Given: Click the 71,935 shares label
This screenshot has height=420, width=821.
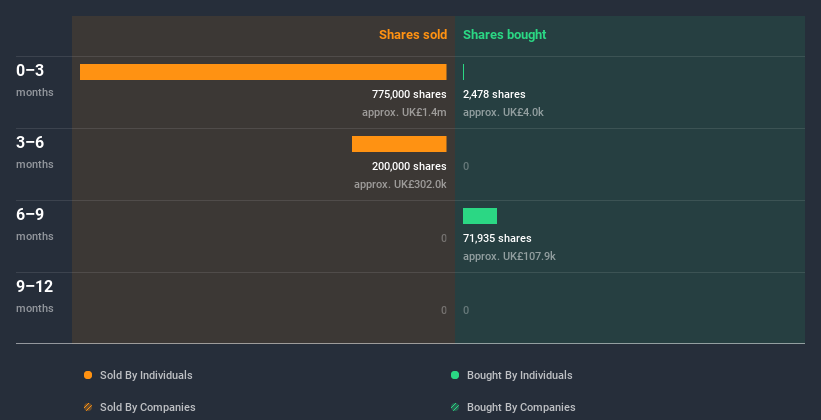Looking at the screenshot, I should [497, 238].
